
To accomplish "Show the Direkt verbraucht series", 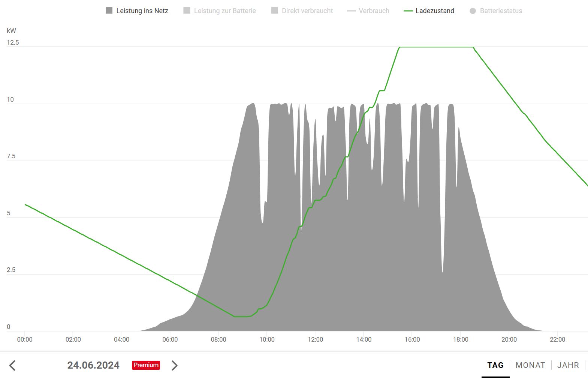I will click(x=302, y=11).
